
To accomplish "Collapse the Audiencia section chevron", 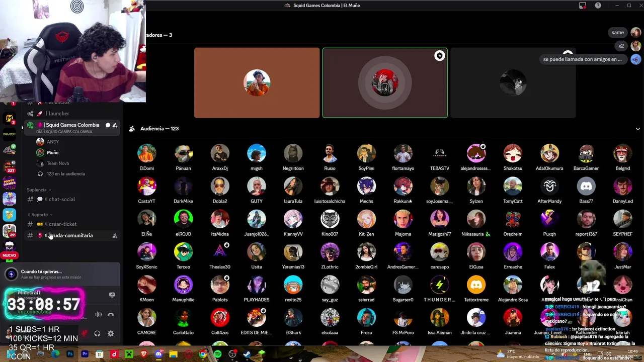I will tap(637, 129).
